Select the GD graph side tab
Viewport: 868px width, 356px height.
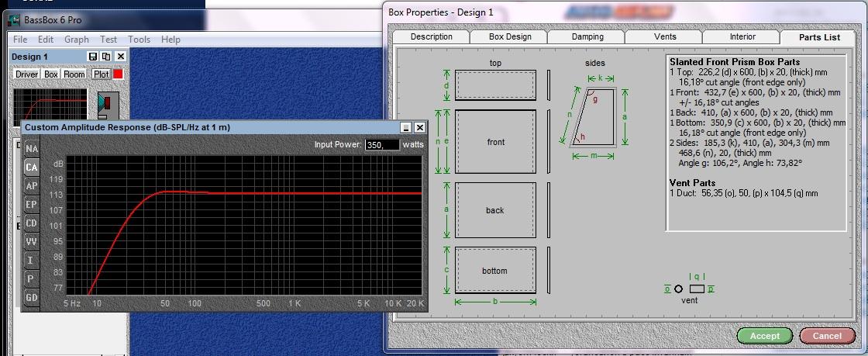pyautogui.click(x=32, y=297)
